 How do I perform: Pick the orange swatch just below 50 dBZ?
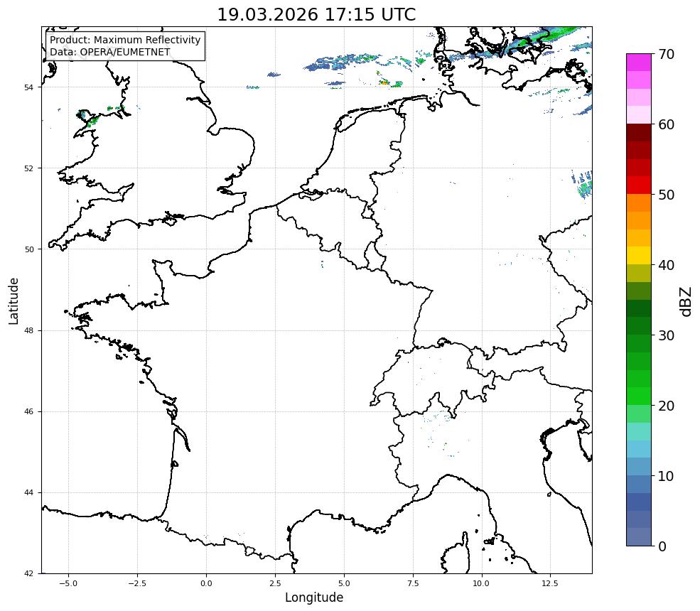639,203
